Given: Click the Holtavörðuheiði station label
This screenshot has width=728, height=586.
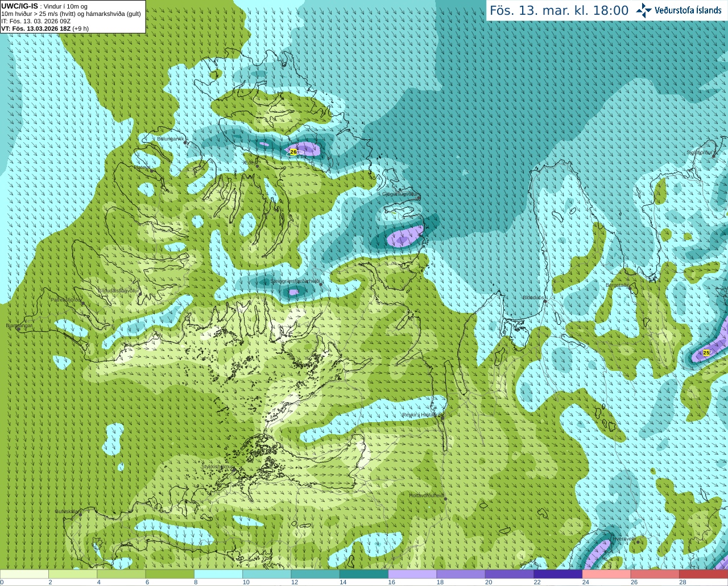Looking at the screenshot, I should click(427, 496).
